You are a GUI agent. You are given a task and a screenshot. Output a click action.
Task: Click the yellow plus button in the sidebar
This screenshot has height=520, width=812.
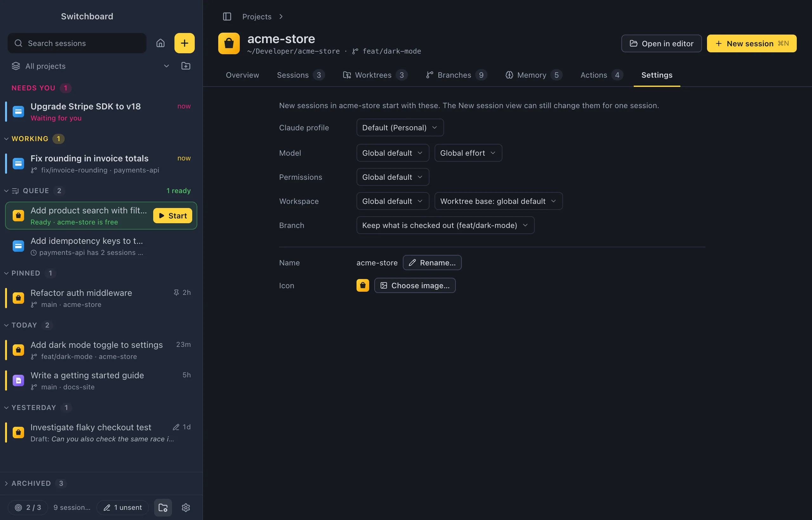tap(184, 43)
